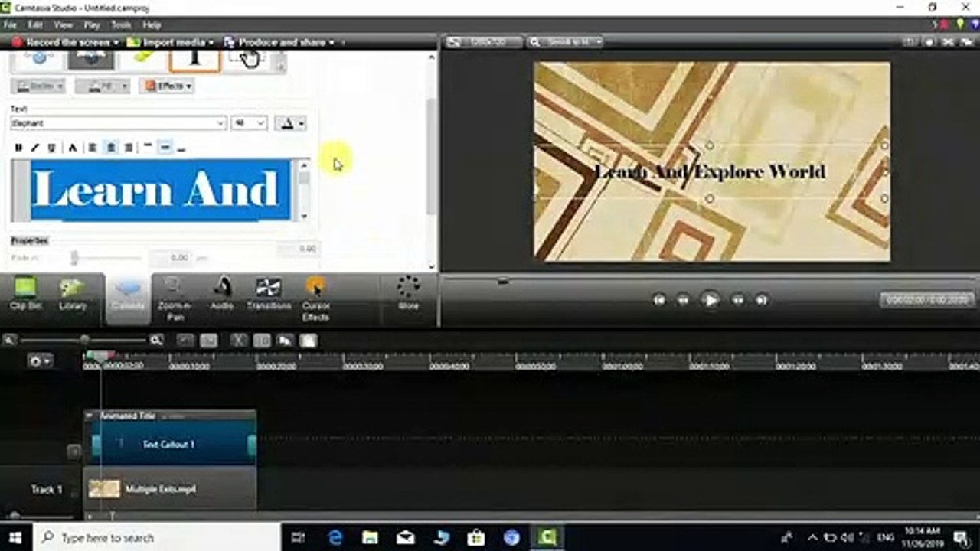Open the Help menu
This screenshot has height=551, width=980.
pos(152,25)
